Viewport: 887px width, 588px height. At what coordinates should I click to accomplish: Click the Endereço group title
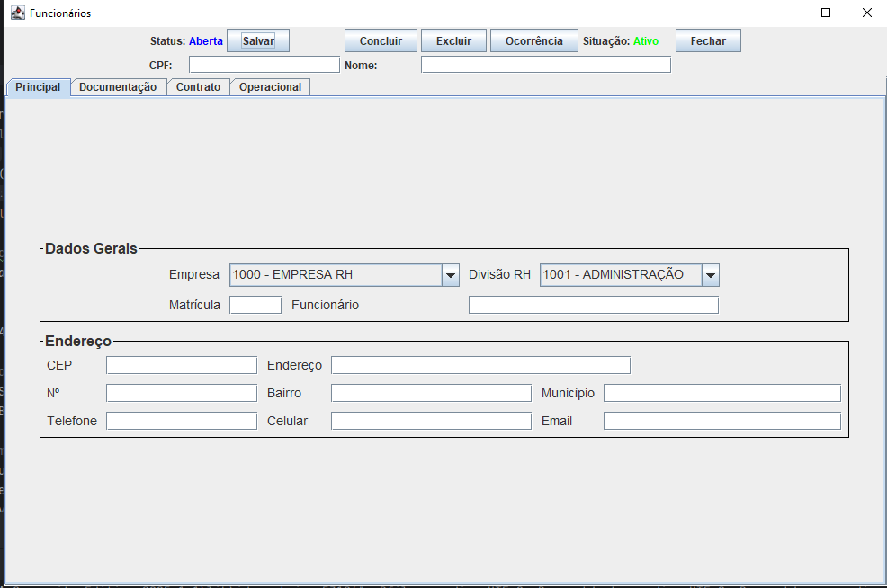click(x=78, y=342)
